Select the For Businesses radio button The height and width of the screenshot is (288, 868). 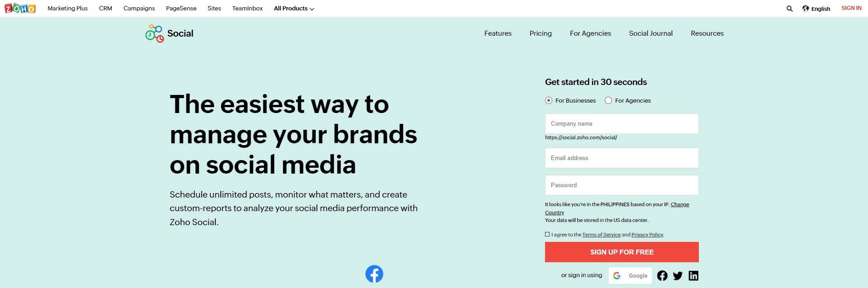pyautogui.click(x=549, y=100)
